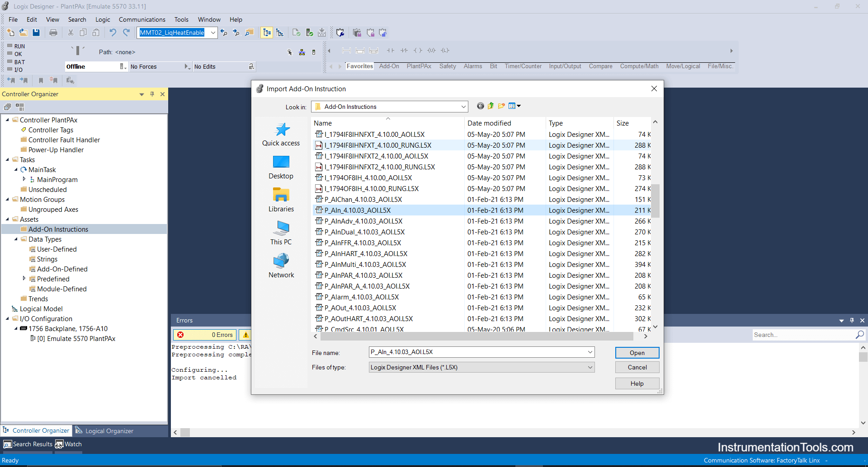The height and width of the screenshot is (467, 868).
Task: Open the No Edits lock dropdown
Action: [251, 66]
